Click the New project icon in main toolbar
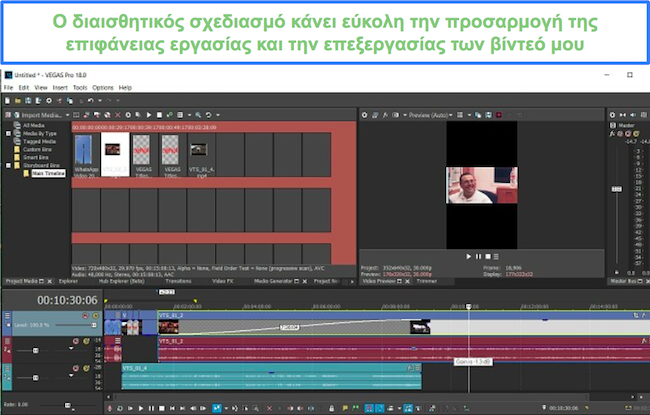The width and height of the screenshot is (650, 415). 7,101
